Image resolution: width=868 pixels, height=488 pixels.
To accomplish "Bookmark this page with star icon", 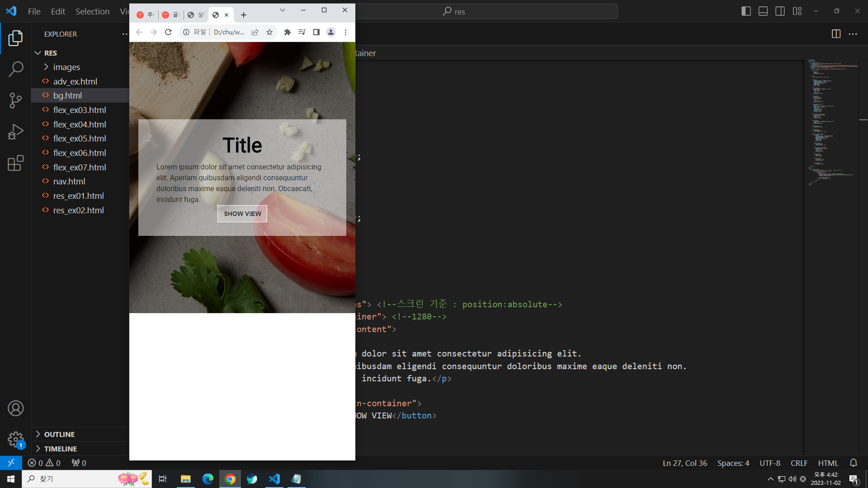I will [269, 32].
